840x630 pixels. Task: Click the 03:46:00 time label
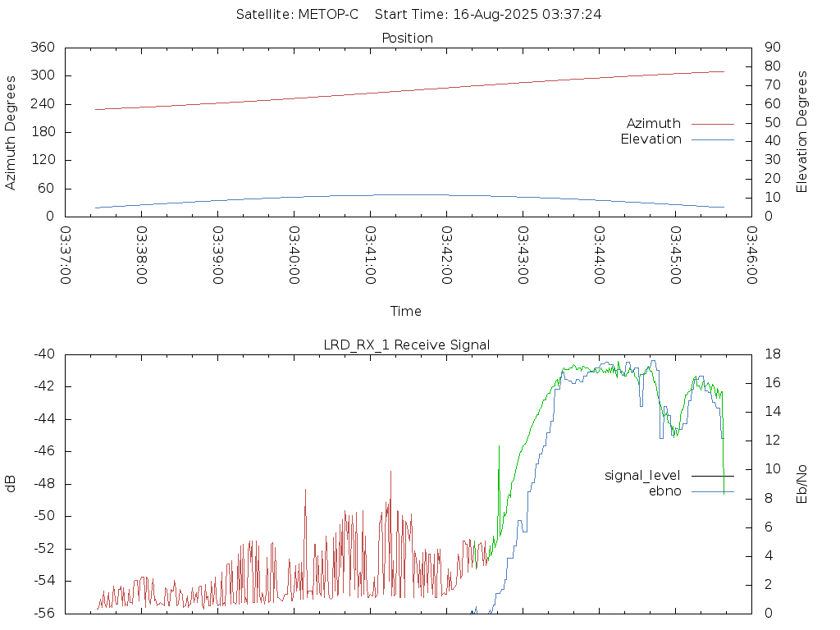tap(751, 255)
